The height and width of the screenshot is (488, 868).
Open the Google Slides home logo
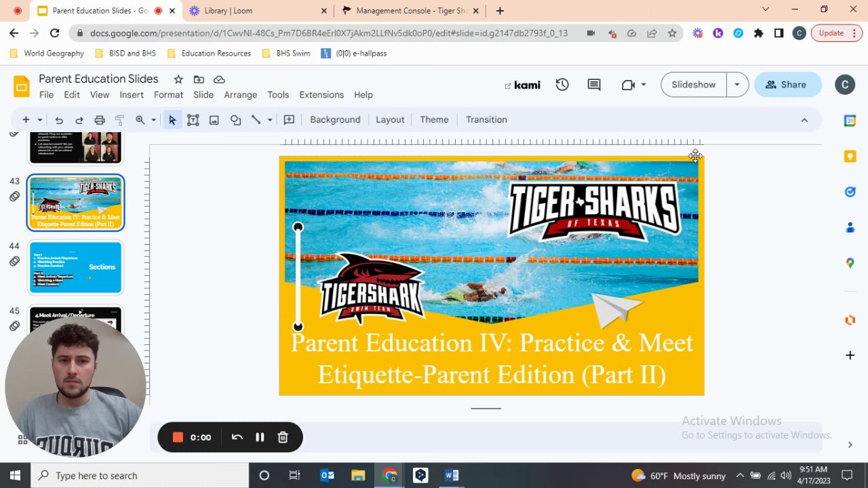point(22,86)
